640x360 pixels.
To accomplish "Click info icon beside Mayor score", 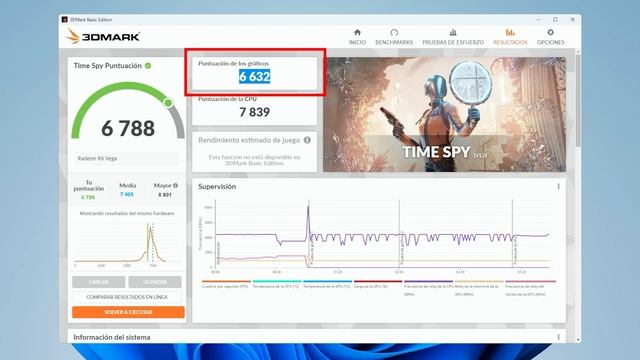I will point(176,185).
